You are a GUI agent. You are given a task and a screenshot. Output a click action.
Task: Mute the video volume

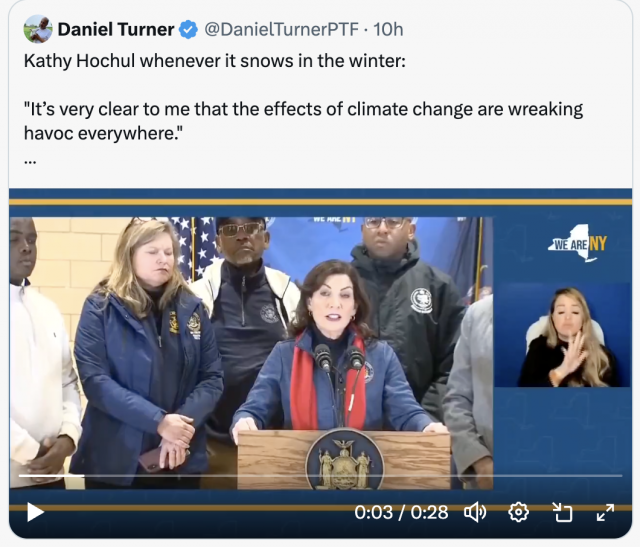click(x=475, y=513)
